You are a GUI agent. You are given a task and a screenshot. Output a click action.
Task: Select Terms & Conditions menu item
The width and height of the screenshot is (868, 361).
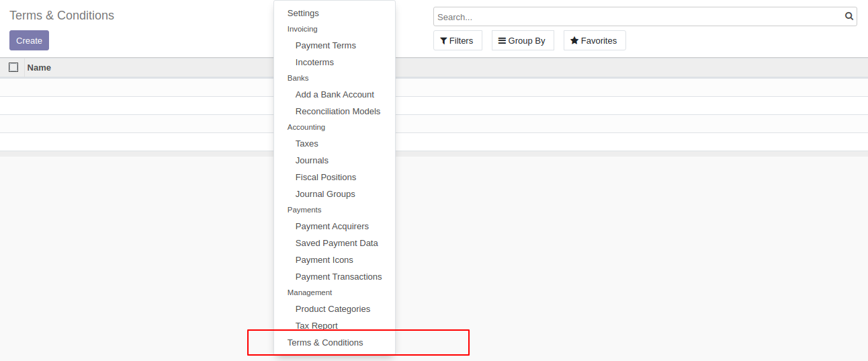point(325,343)
